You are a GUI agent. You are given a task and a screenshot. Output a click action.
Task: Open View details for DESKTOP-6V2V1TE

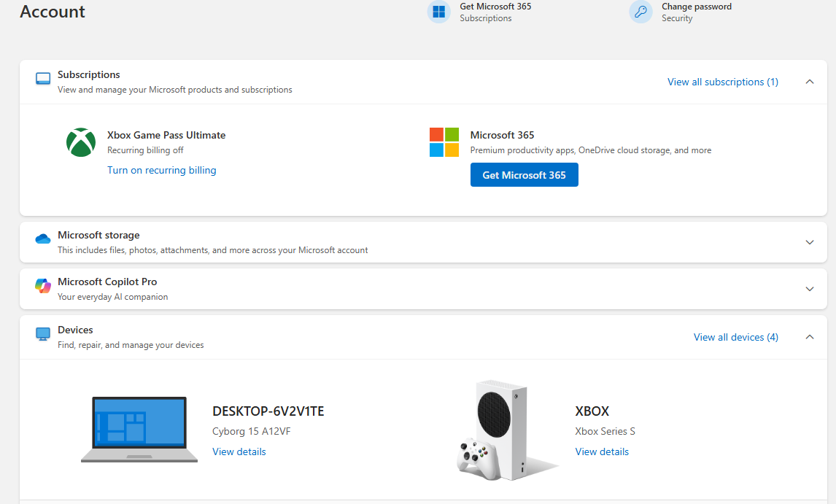[x=239, y=451]
